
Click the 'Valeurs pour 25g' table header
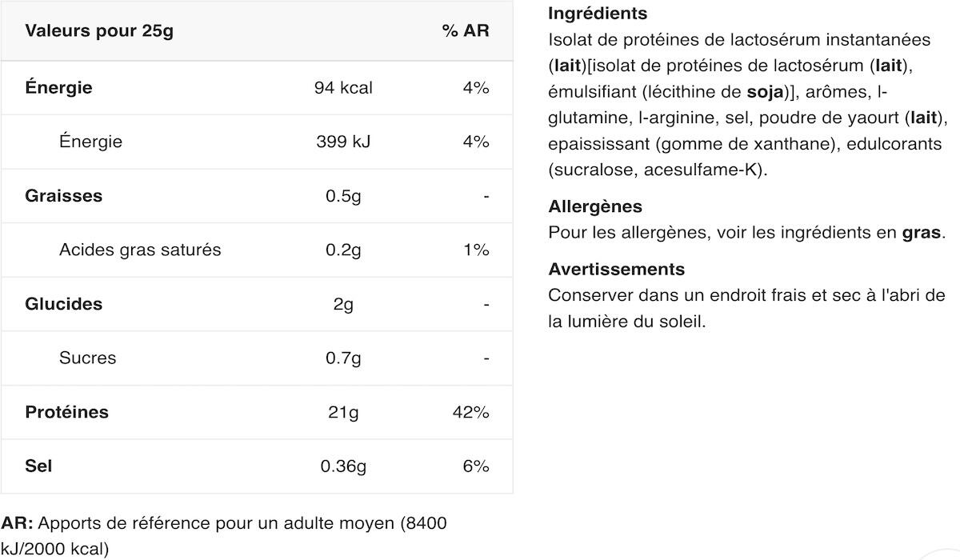(99, 31)
